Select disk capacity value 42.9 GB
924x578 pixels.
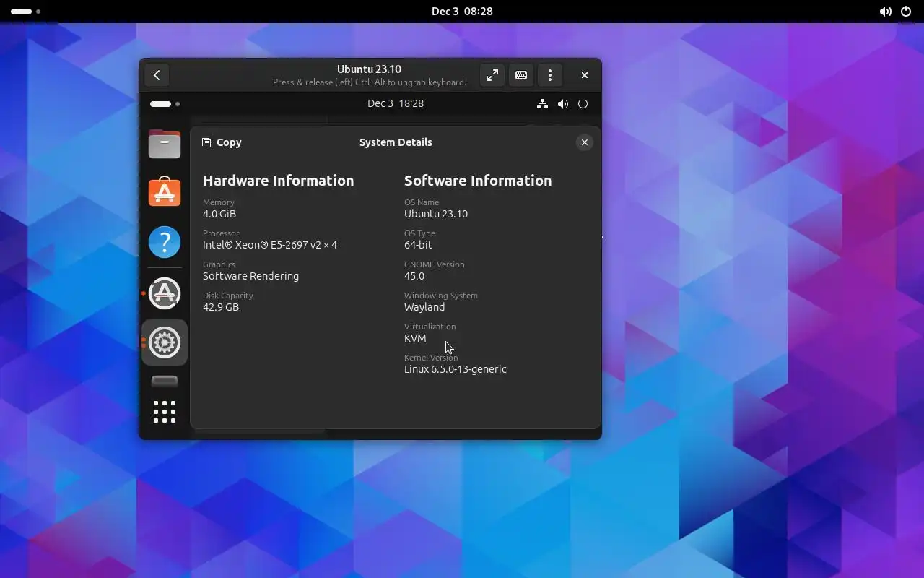click(221, 307)
